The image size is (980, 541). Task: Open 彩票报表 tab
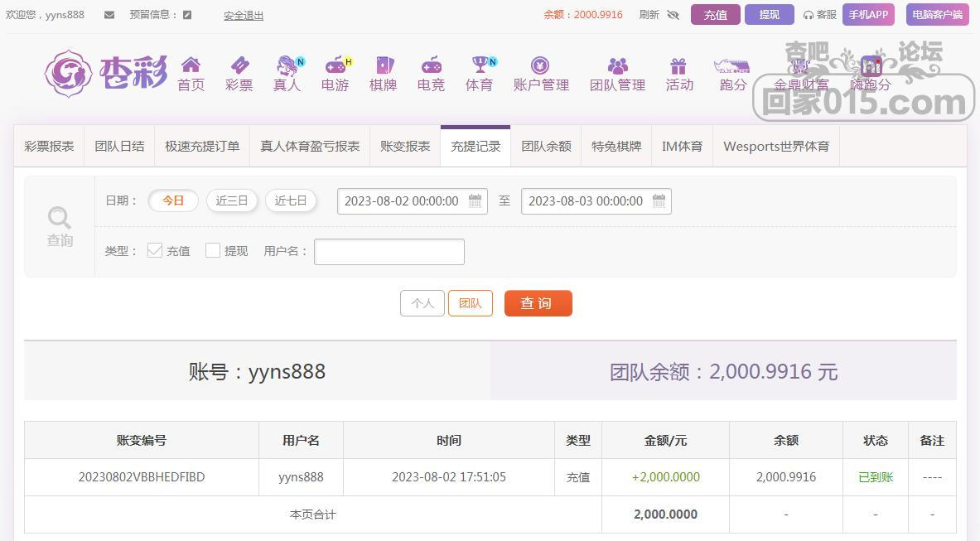tap(49, 146)
